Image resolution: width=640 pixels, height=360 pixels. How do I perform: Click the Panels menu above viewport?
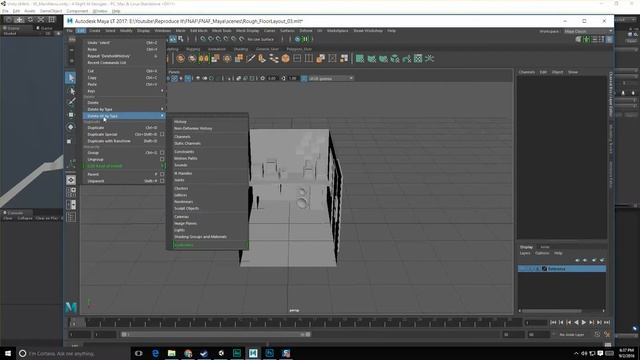coord(174,72)
